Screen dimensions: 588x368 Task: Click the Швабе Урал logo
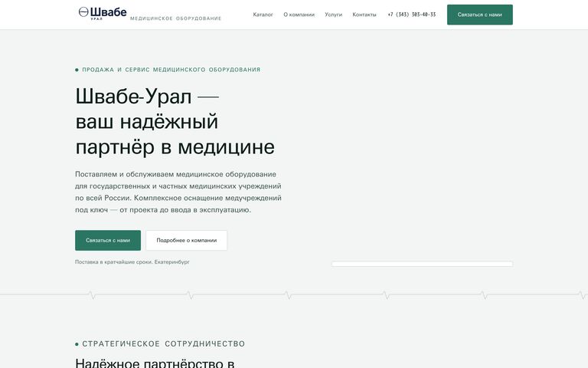(103, 13)
